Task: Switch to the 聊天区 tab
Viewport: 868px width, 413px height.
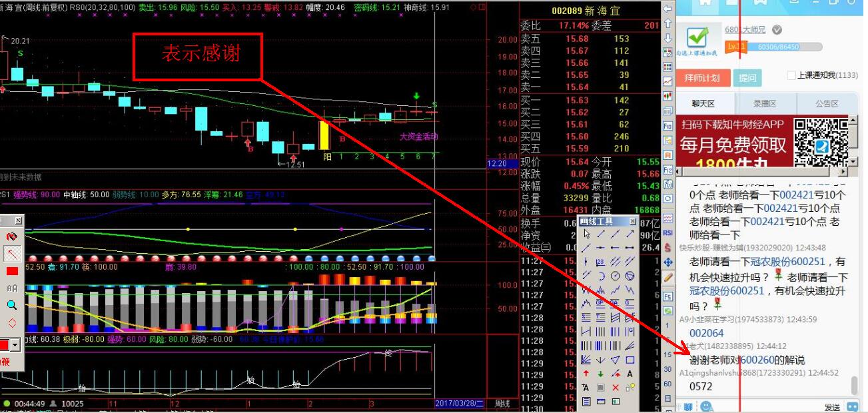Action: coord(703,104)
